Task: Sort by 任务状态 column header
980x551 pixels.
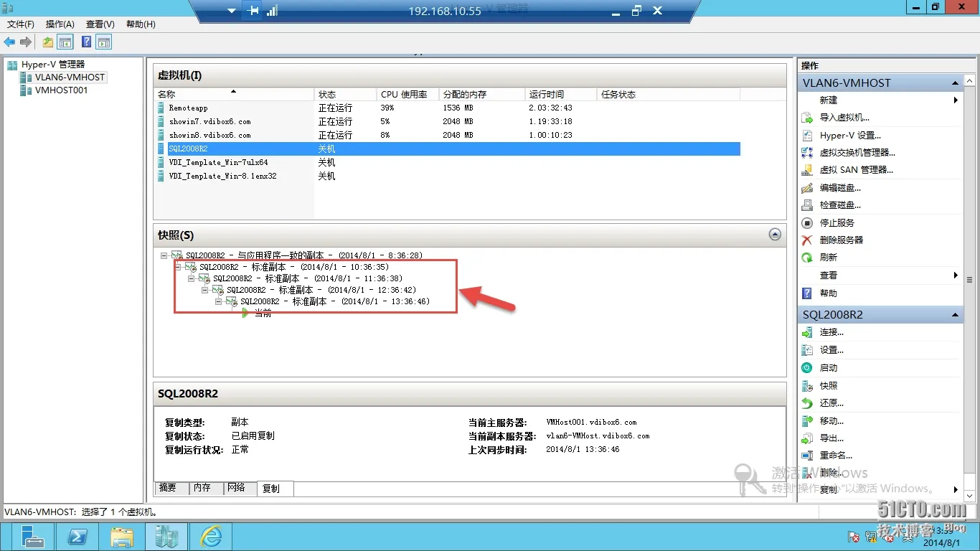Action: 667,95
